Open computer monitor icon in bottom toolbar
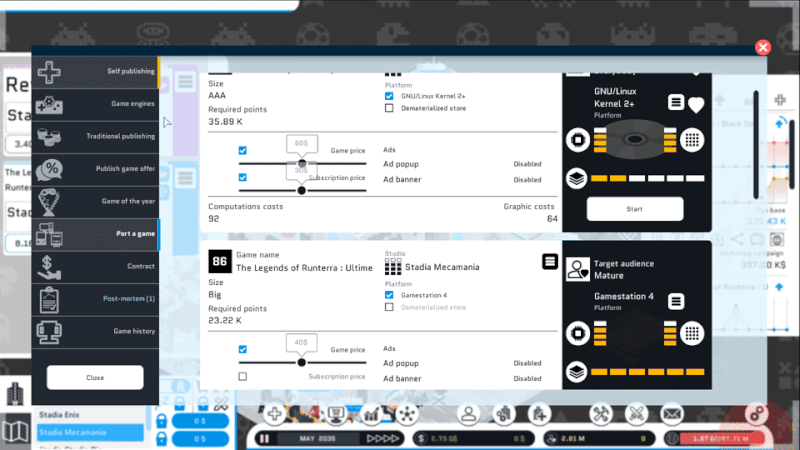Image resolution: width=800 pixels, height=450 pixels. [x=336, y=414]
